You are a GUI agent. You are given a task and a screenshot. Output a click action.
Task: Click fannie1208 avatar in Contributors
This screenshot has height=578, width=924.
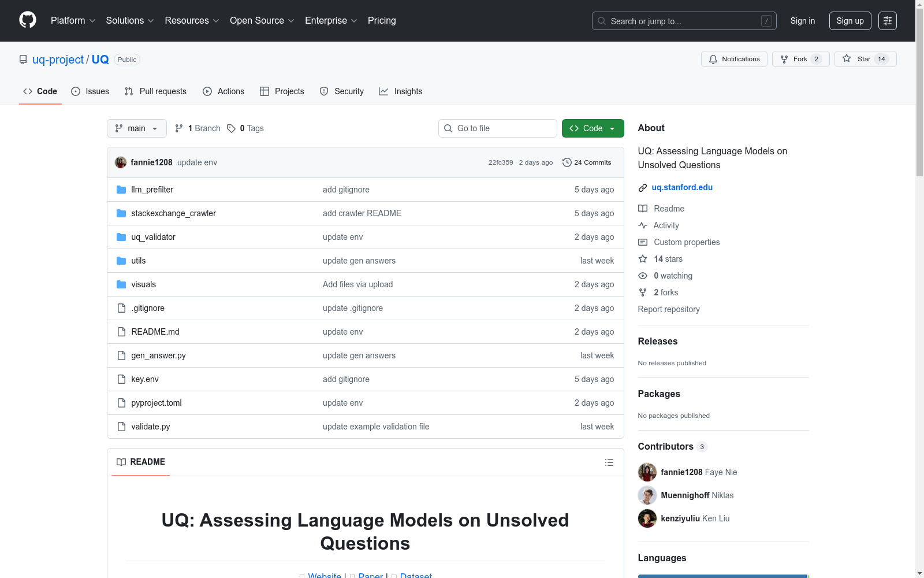(647, 472)
